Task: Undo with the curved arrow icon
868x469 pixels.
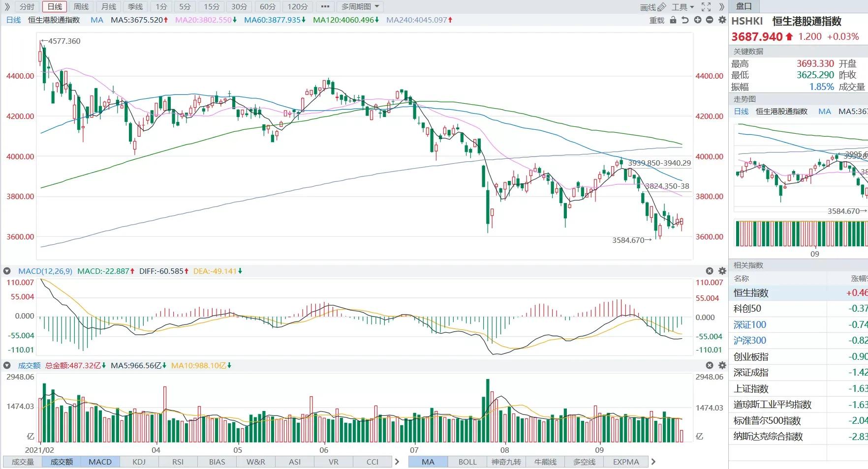Action: point(685,20)
